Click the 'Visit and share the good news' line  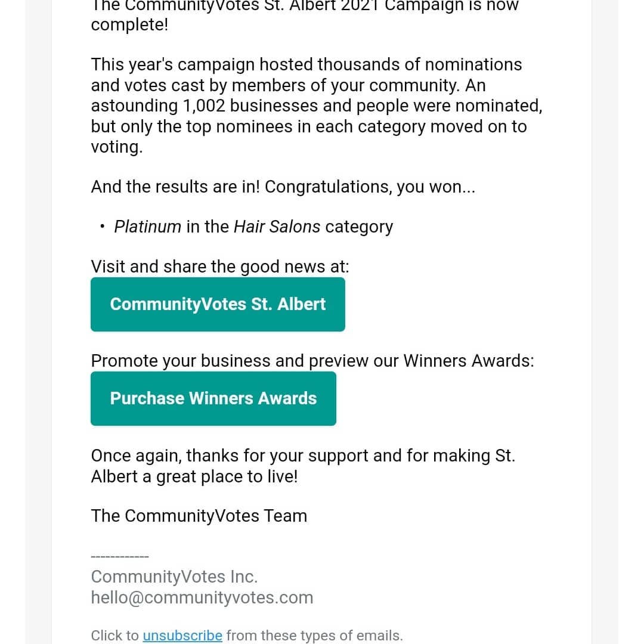pos(219,266)
